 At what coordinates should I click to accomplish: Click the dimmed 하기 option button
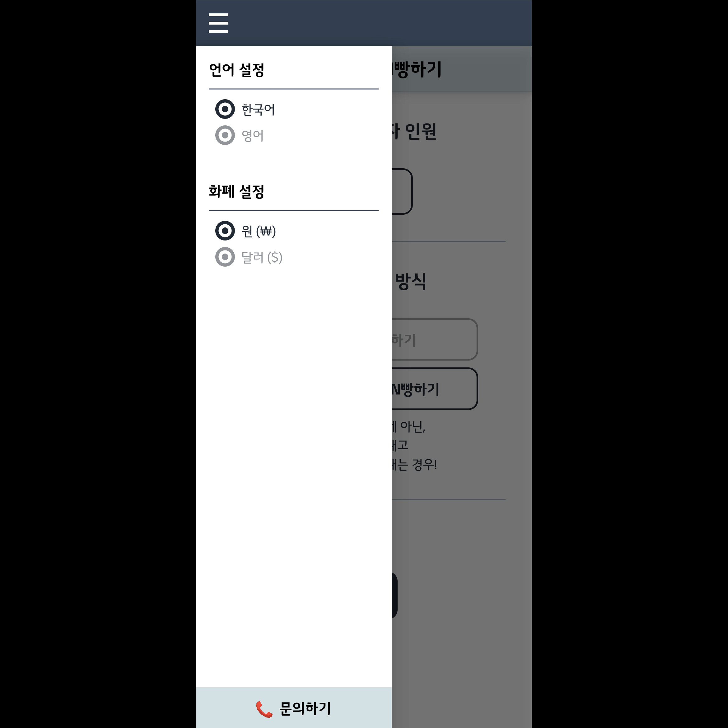434,339
